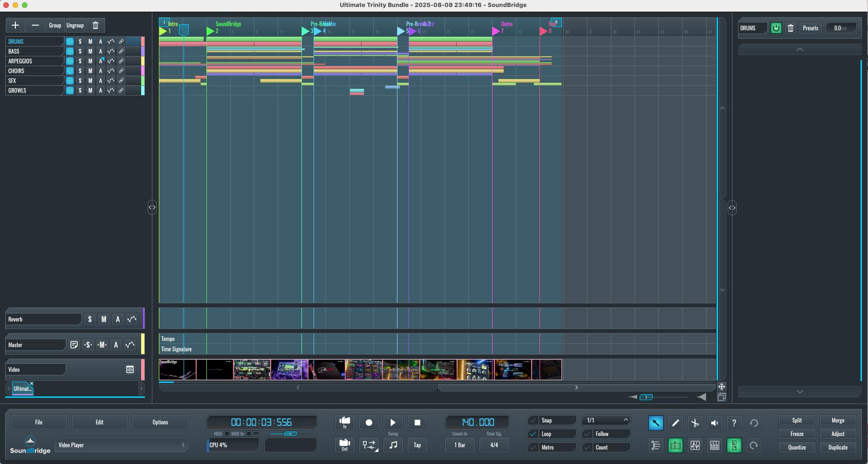
Task: Open the 1/1 snap resolution dropdown
Action: click(606, 420)
